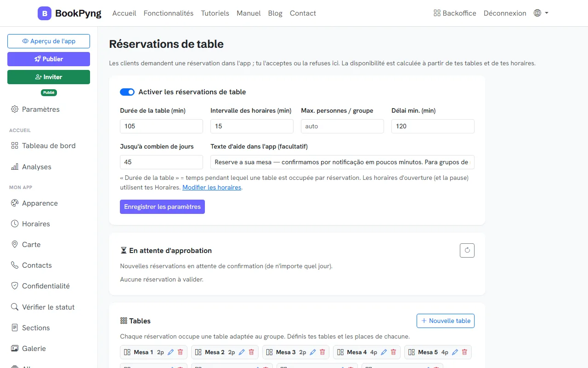Viewport: 588px width, 368px height.
Task: Click the Max. personnes / groupe field
Action: 342,126
